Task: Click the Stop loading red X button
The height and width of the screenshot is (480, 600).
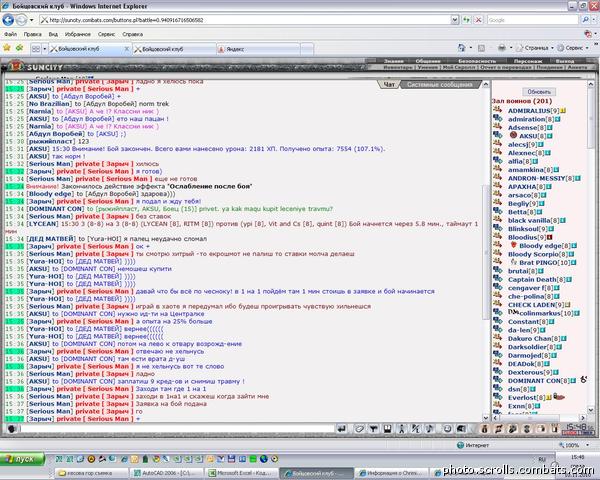Action: (x=478, y=20)
